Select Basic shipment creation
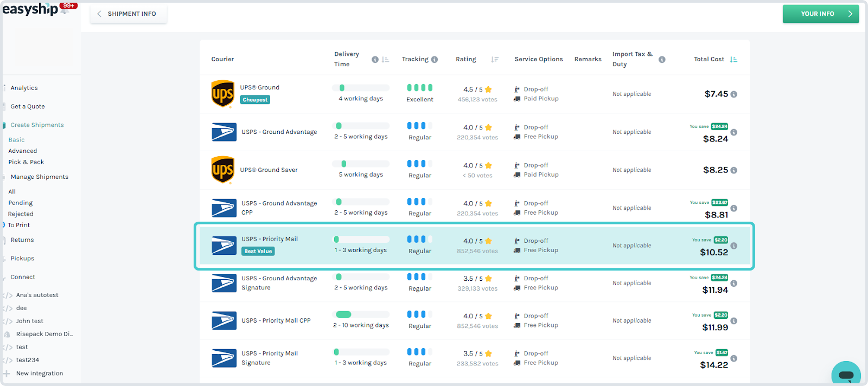Screen dimensions: 868x386 tap(16, 140)
